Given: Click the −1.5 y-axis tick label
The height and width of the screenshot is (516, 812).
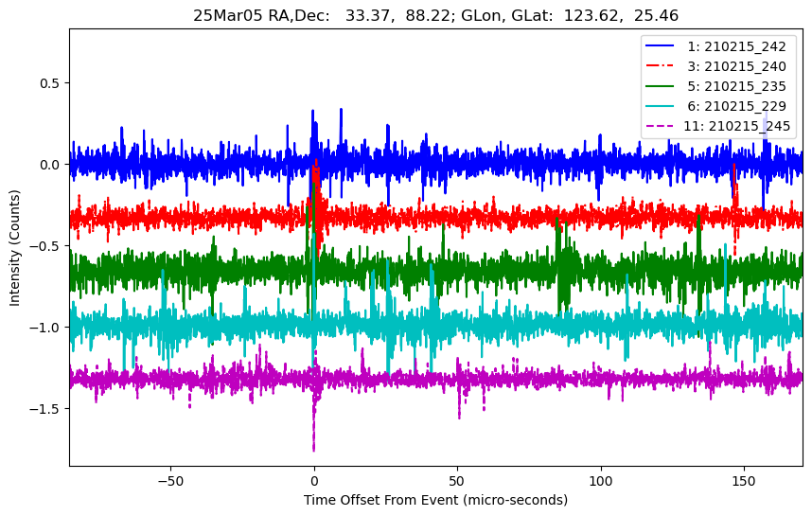Looking at the screenshot, I should [45, 409].
